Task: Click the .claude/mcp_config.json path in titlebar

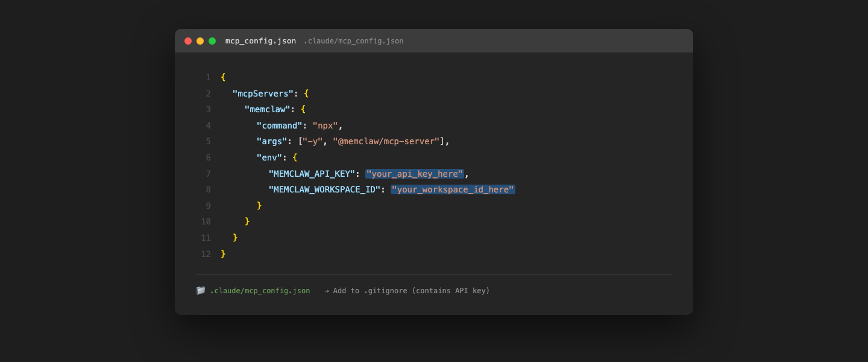Action: [353, 41]
